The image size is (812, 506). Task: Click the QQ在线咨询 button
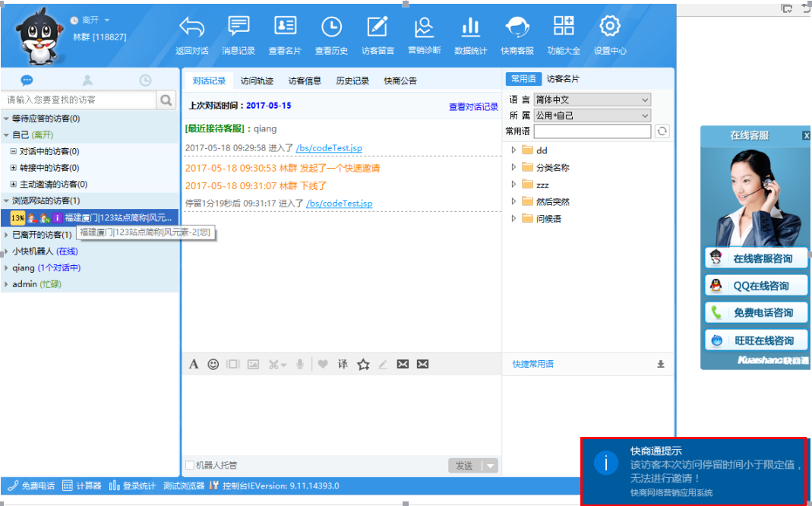pos(755,286)
